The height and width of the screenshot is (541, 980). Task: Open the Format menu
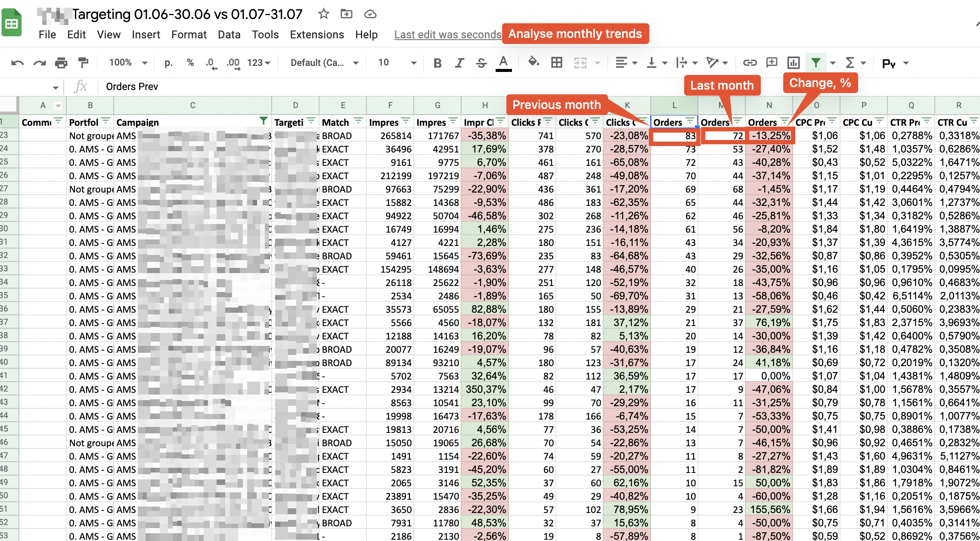pyautogui.click(x=189, y=34)
